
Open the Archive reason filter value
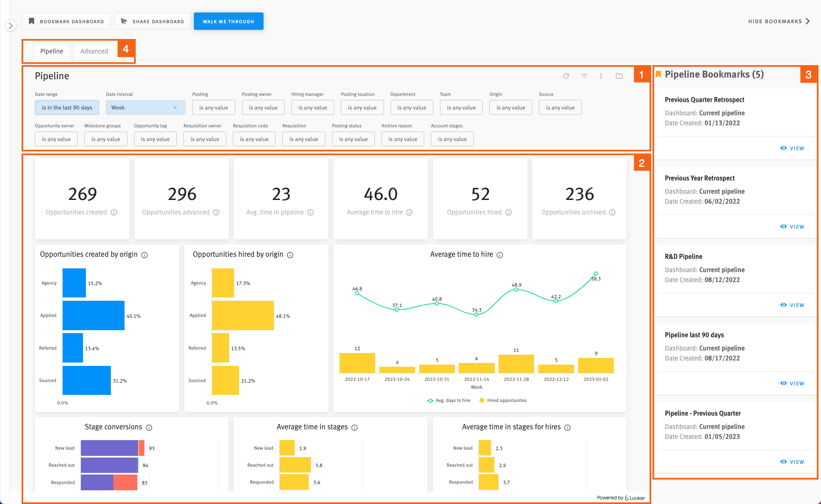403,139
